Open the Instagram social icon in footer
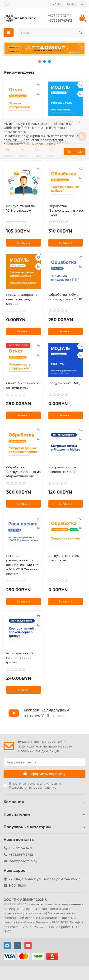 click(18, 945)
